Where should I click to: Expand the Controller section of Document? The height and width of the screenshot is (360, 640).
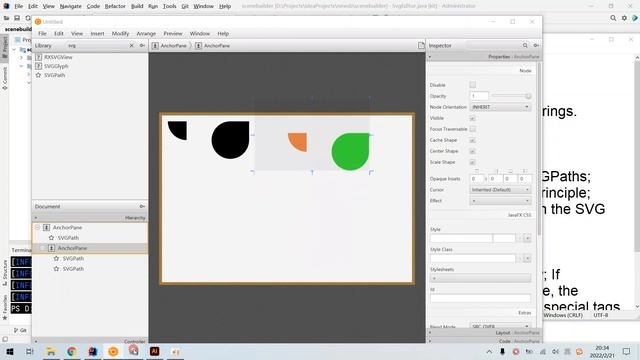[36, 341]
